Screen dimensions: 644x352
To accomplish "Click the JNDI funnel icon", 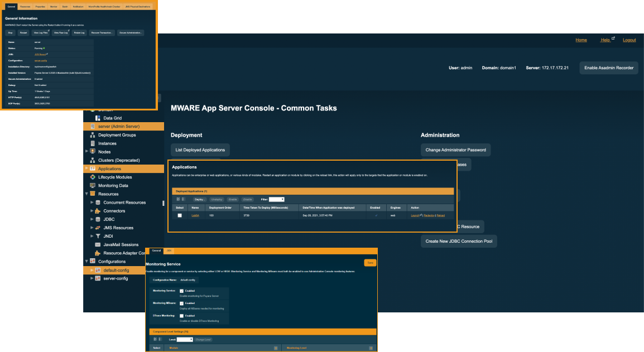I will point(98,236).
